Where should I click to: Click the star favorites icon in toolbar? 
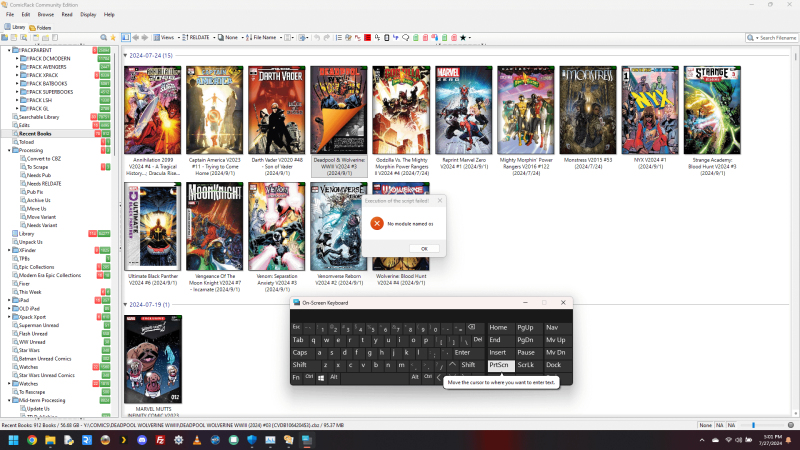click(465, 37)
